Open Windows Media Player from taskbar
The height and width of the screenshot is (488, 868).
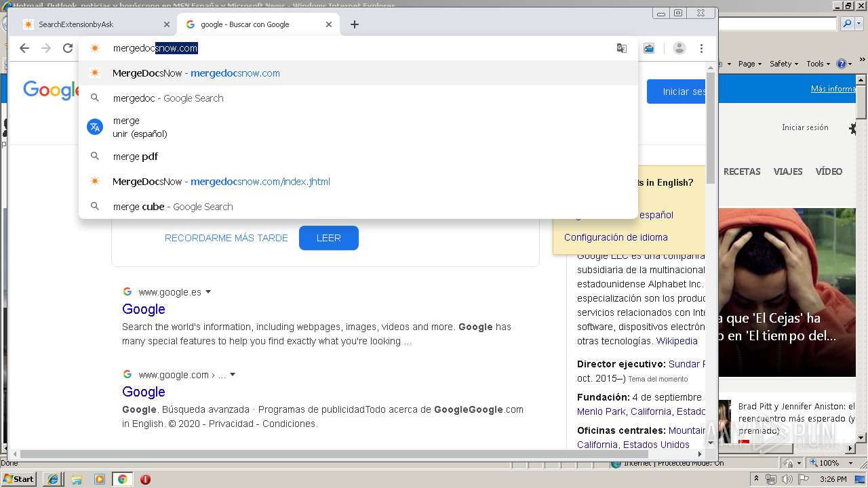click(100, 479)
